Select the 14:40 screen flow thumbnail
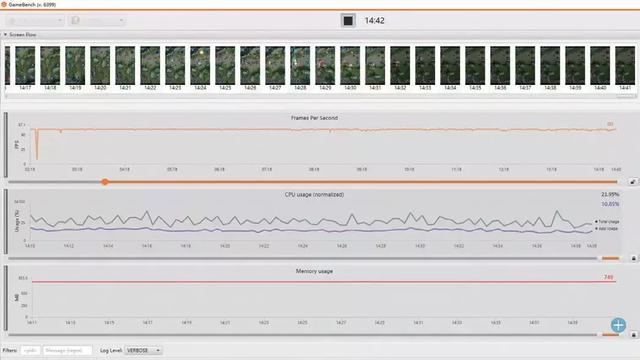The height and width of the screenshot is (360, 640). (600, 65)
